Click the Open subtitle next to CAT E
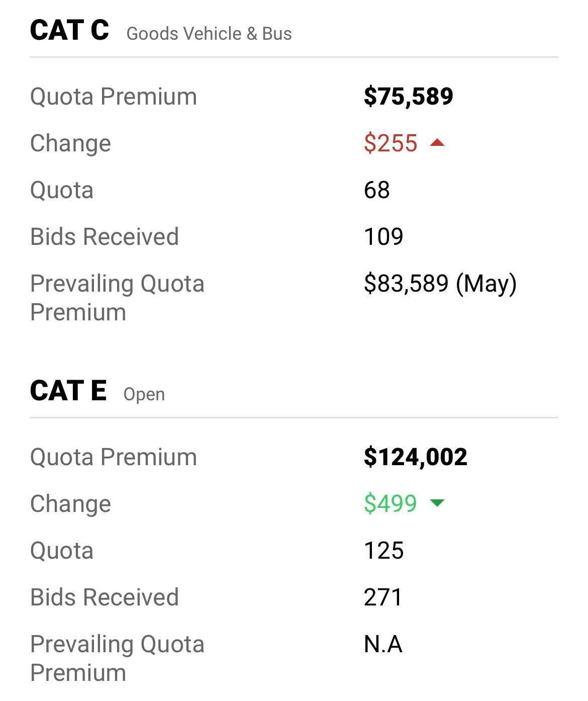 coord(144,394)
